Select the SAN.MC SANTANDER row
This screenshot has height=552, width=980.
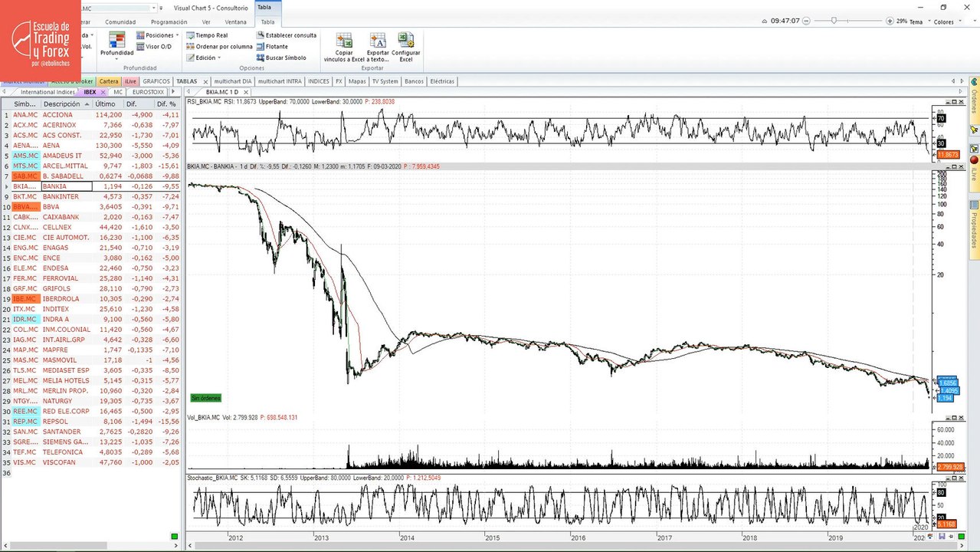click(90, 432)
